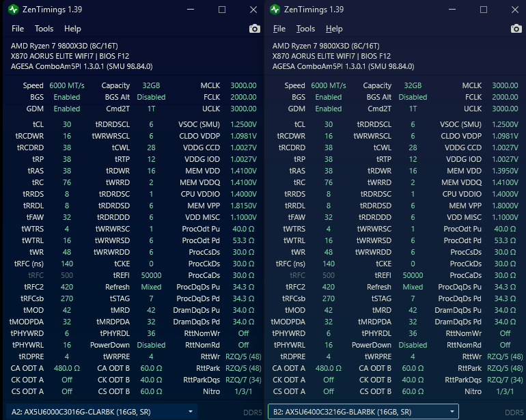The width and height of the screenshot is (526, 420).
Task: Click the ProcDqDs Pu 34.3 Ω value in left window
Action: tap(243, 287)
